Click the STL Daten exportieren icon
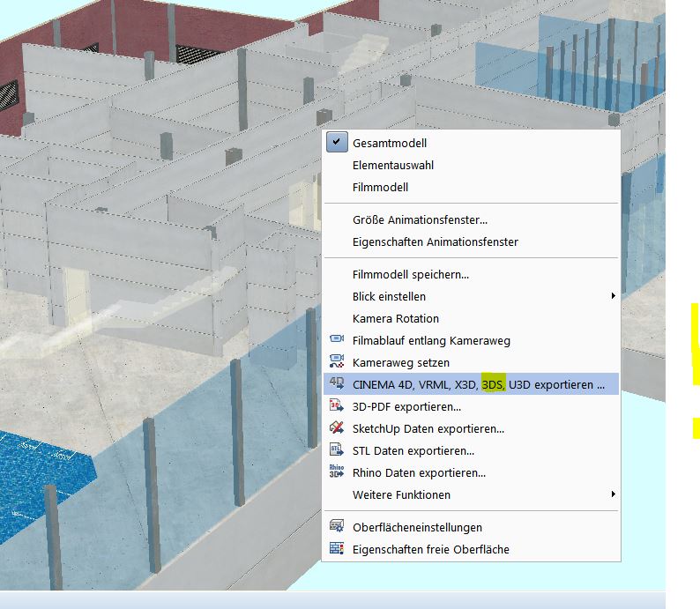This screenshot has height=609, width=700. (x=336, y=450)
